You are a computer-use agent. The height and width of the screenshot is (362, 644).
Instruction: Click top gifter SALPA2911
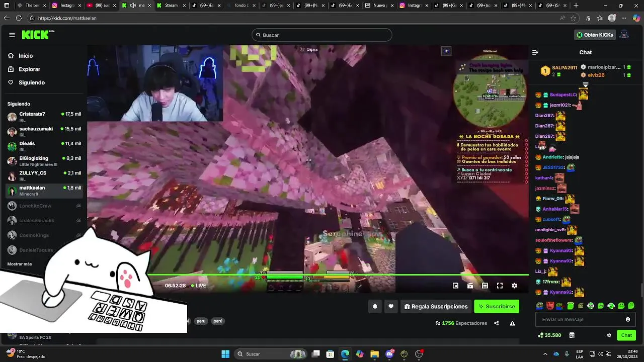tap(565, 67)
